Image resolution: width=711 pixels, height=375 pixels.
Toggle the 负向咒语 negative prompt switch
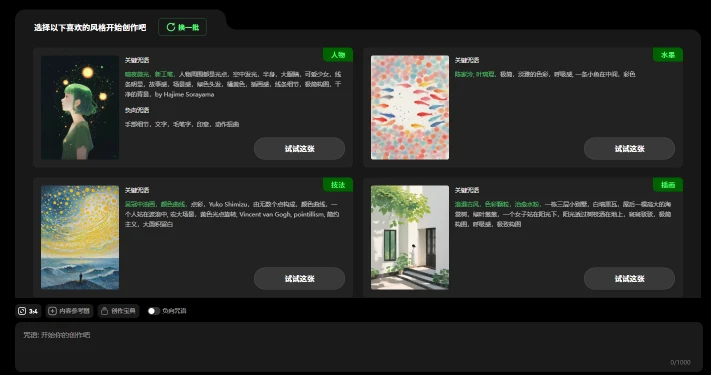pyautogui.click(x=154, y=311)
